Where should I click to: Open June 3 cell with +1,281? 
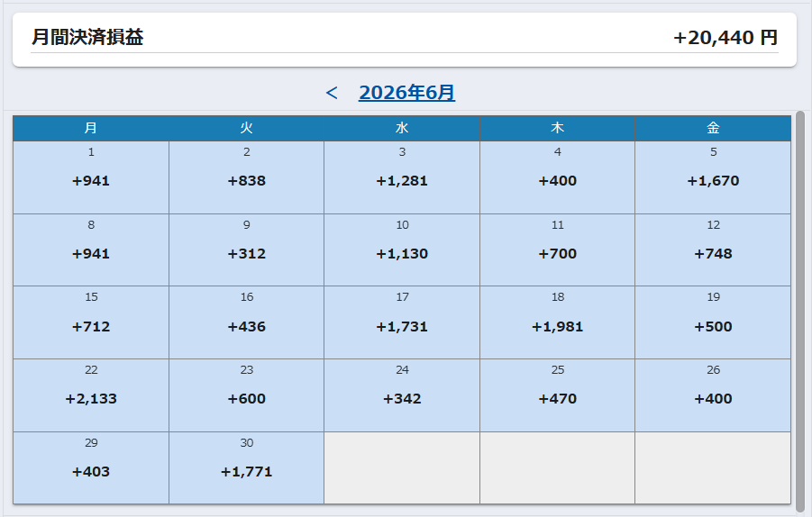tap(402, 177)
